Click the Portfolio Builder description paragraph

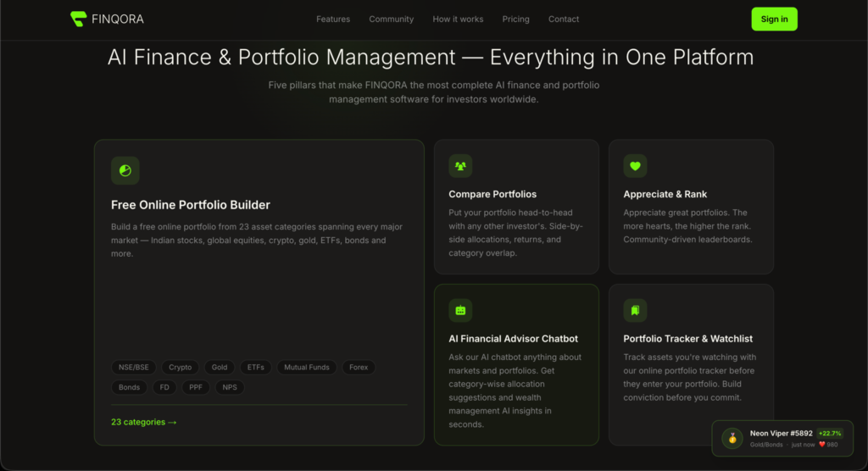point(257,241)
